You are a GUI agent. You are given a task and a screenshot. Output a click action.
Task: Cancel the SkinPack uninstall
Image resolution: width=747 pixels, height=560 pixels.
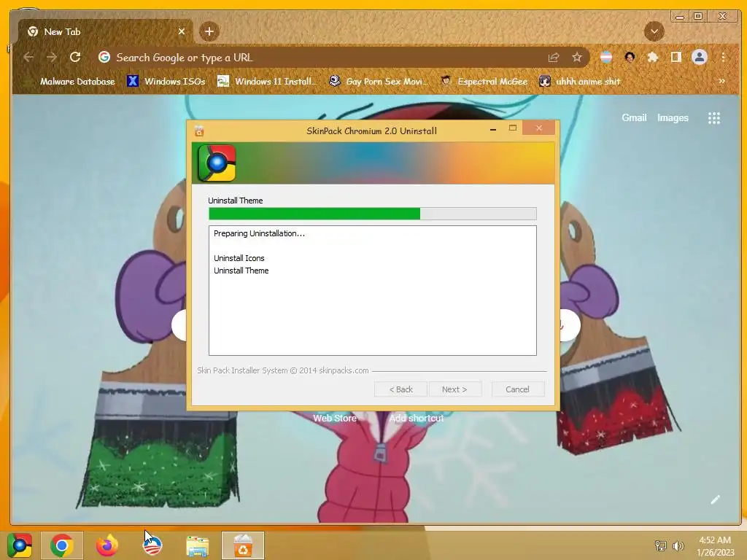click(518, 389)
